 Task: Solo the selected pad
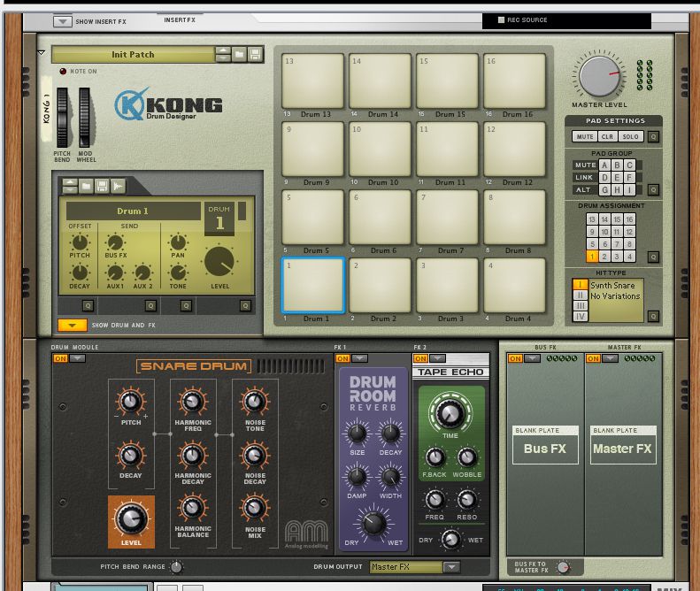coord(630,136)
